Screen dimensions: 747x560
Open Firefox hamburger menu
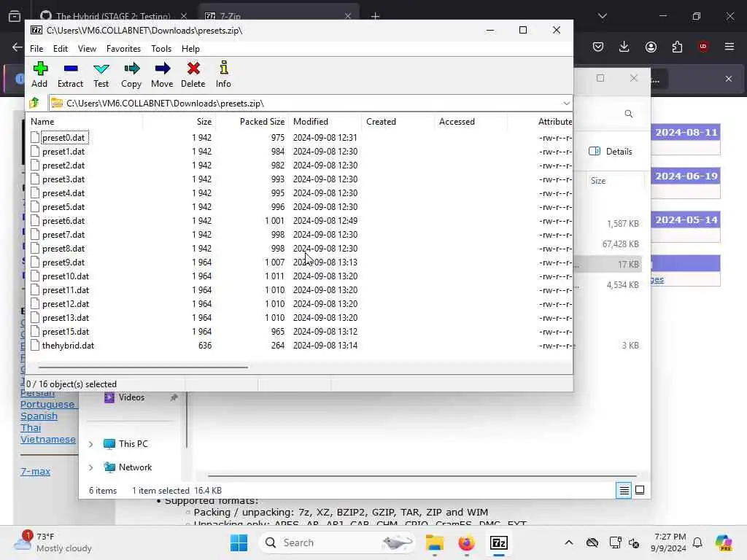click(x=729, y=47)
